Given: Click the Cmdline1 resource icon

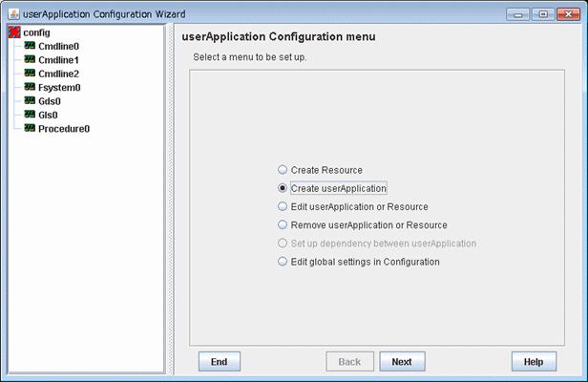Looking at the screenshot, I should coord(30,59).
